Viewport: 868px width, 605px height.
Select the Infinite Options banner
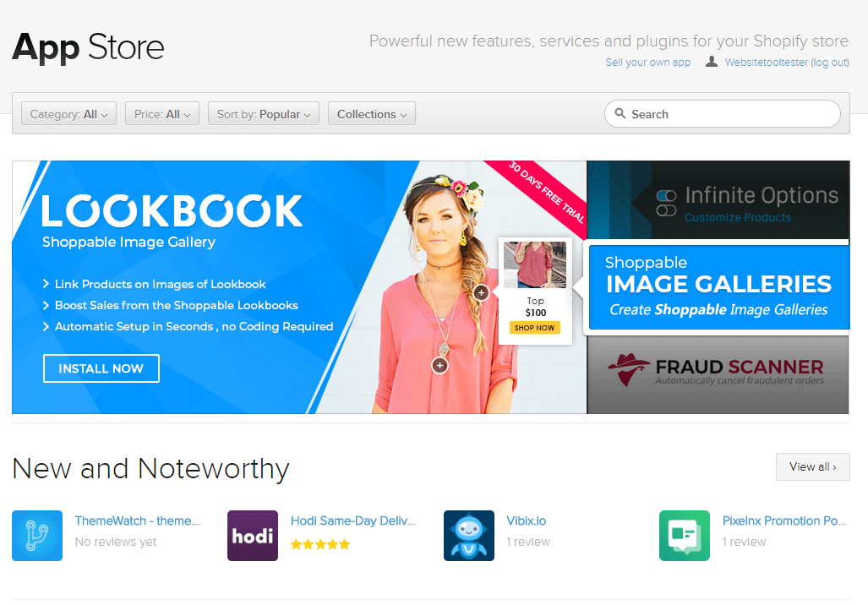click(718, 200)
